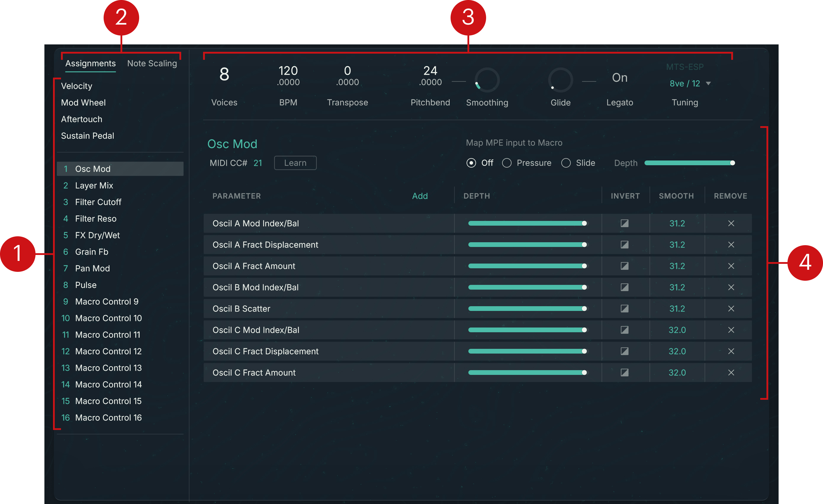Switch to the Note Scaling tab
823x504 pixels.
point(152,63)
